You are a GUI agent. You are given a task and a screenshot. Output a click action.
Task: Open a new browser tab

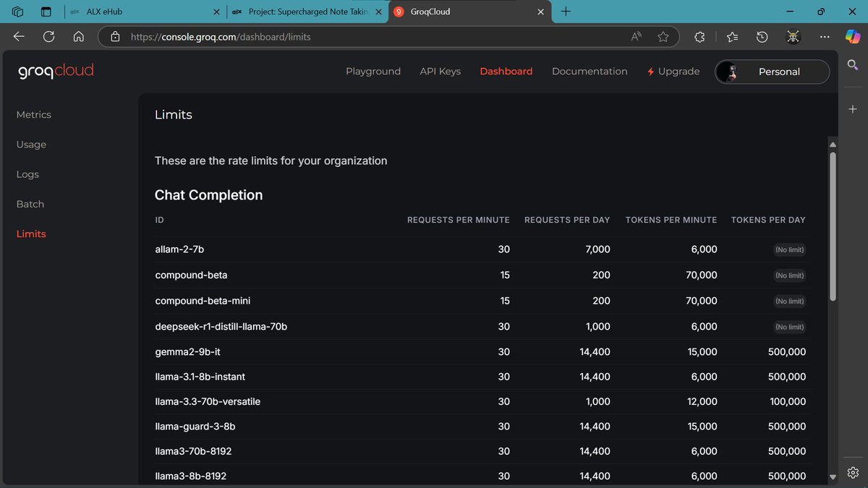(566, 12)
